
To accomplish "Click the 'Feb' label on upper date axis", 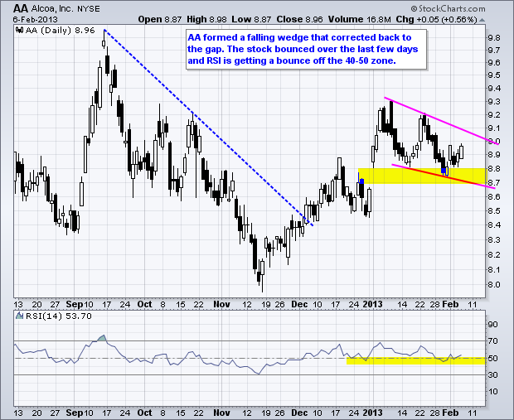I will pos(450,304).
